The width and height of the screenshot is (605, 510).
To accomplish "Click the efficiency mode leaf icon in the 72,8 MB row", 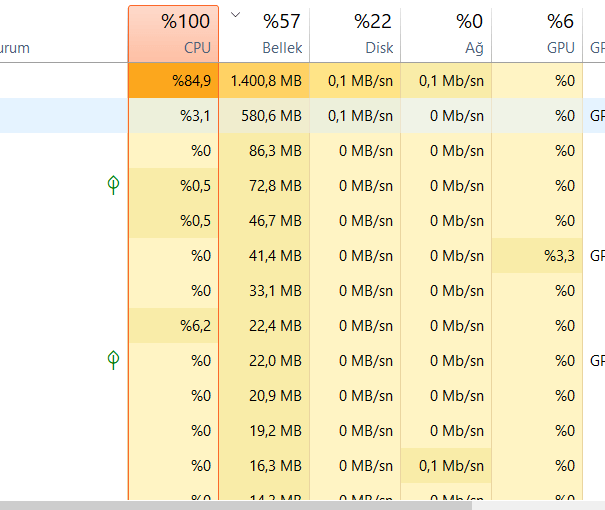I will [x=114, y=185].
